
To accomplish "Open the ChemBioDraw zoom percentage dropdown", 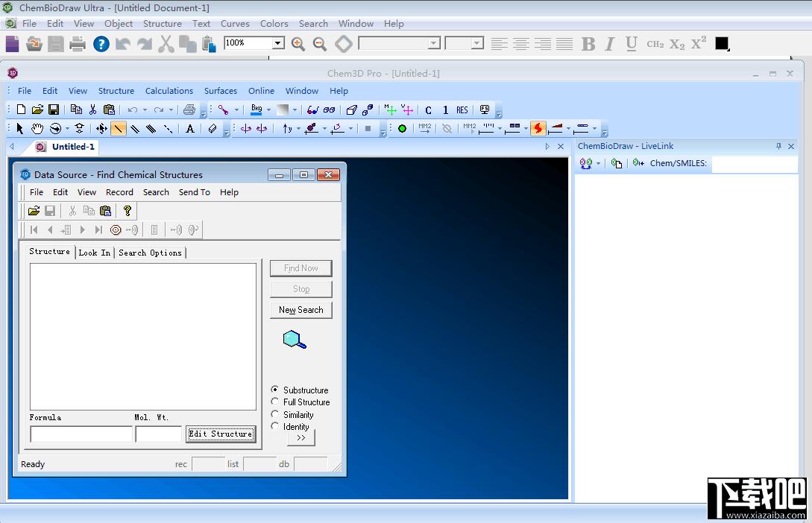I will (x=278, y=43).
